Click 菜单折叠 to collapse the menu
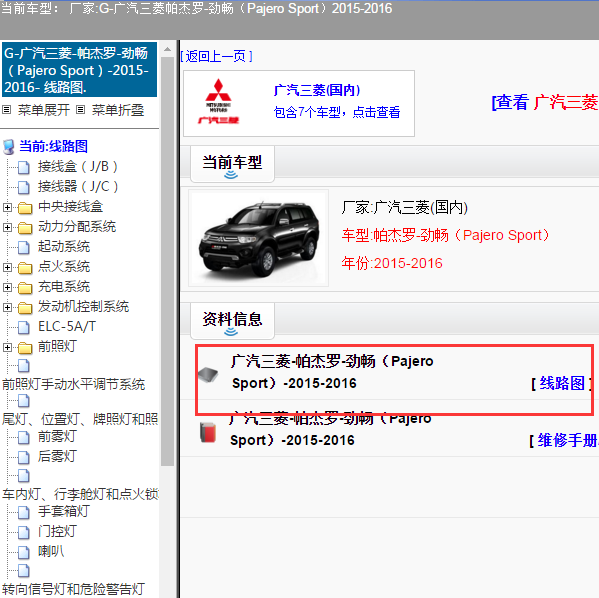This screenshot has height=598, width=599. click(x=118, y=110)
